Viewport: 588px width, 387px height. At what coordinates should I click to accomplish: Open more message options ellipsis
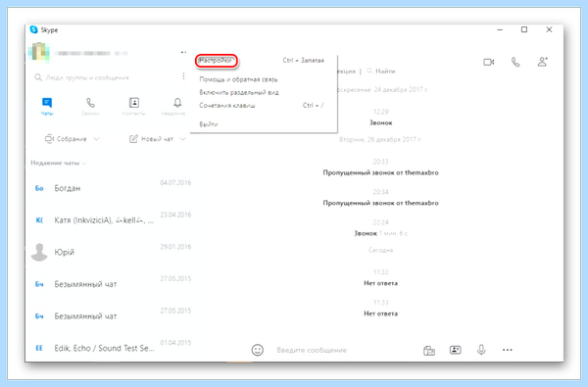tap(508, 350)
